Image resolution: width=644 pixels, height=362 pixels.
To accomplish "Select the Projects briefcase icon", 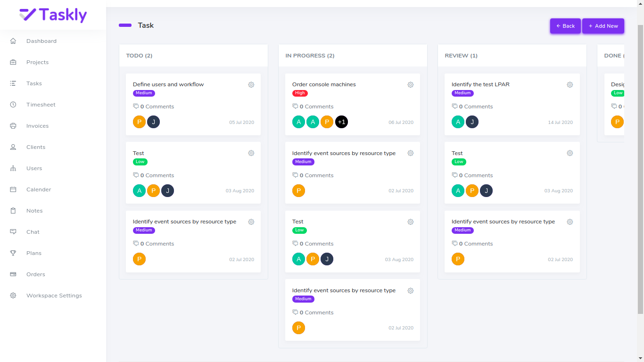I will (13, 62).
